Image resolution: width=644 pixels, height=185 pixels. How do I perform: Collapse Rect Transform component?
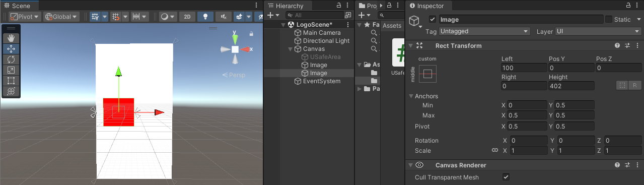point(411,46)
